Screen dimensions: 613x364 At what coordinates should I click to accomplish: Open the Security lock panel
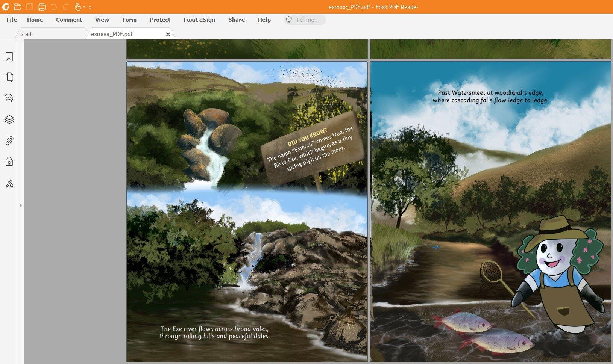click(x=9, y=162)
